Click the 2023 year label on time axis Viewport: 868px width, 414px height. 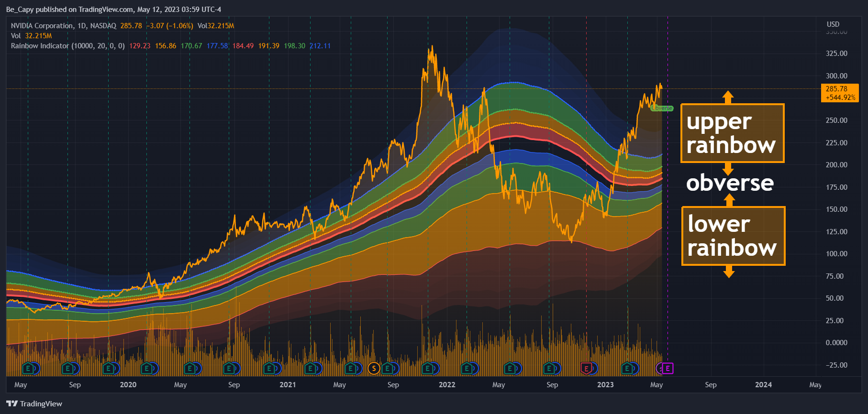[605, 385]
